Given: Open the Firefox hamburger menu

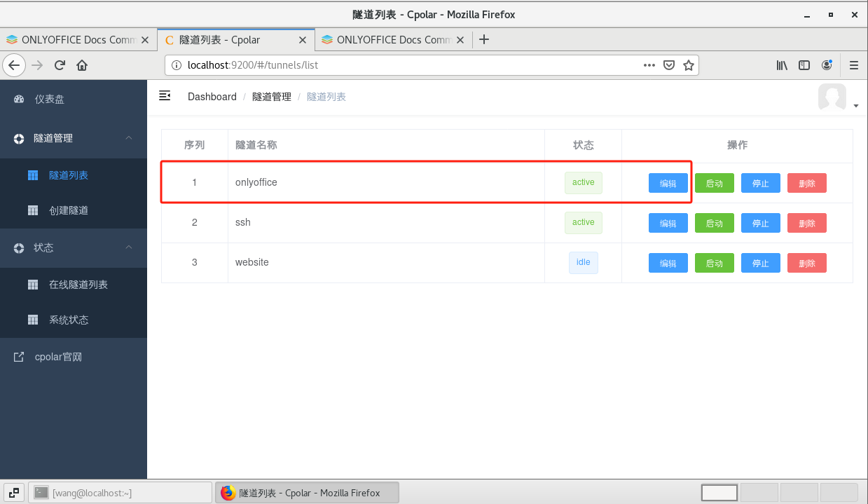Looking at the screenshot, I should pyautogui.click(x=853, y=65).
